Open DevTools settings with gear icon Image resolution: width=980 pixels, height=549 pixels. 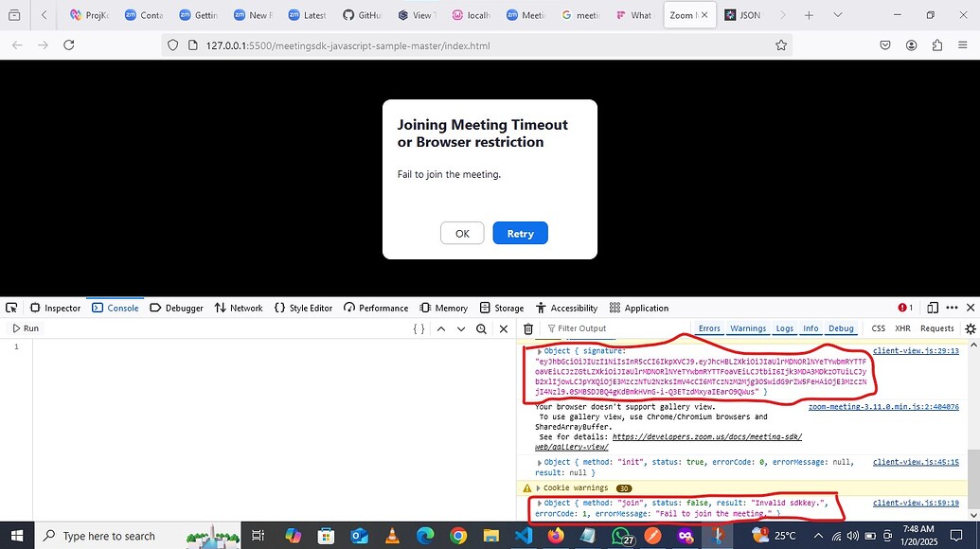tap(969, 328)
